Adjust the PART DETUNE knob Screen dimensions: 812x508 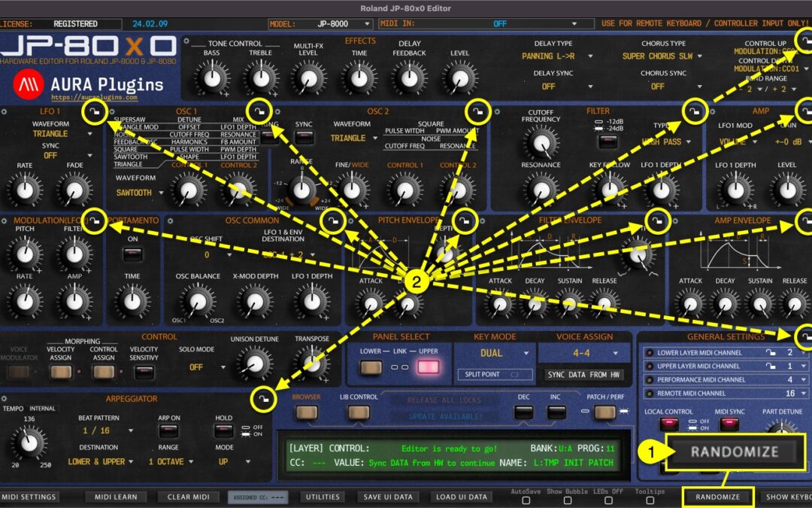pos(780,430)
